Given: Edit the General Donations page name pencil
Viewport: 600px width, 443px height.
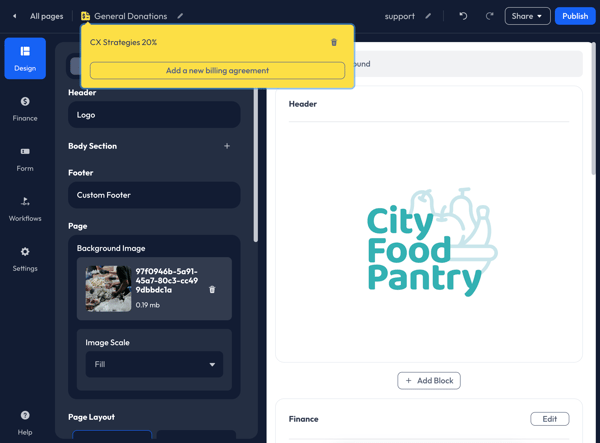Looking at the screenshot, I should tap(180, 16).
